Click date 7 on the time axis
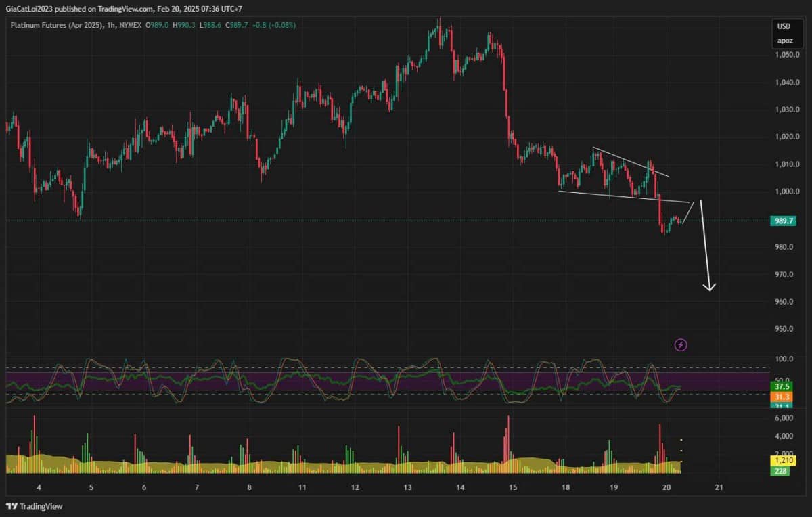 pos(196,487)
